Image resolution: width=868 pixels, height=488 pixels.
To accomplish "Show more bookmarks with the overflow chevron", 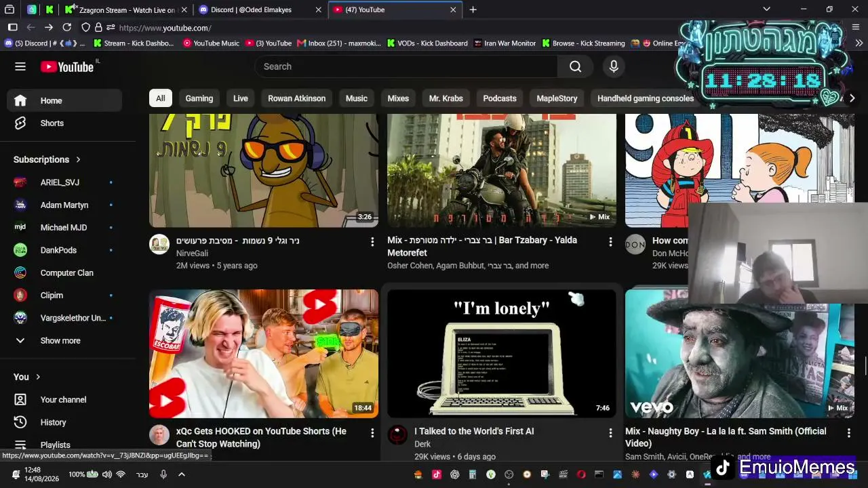I will coord(859,43).
